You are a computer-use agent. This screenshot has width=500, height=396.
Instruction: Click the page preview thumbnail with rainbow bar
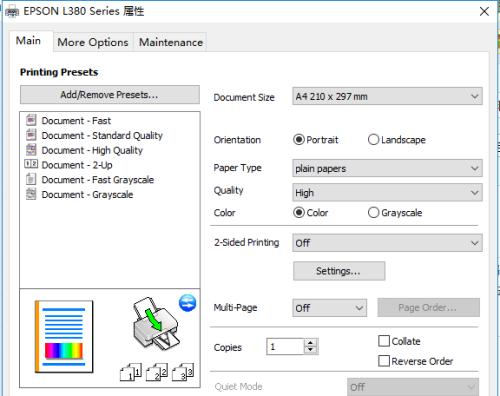point(64,337)
